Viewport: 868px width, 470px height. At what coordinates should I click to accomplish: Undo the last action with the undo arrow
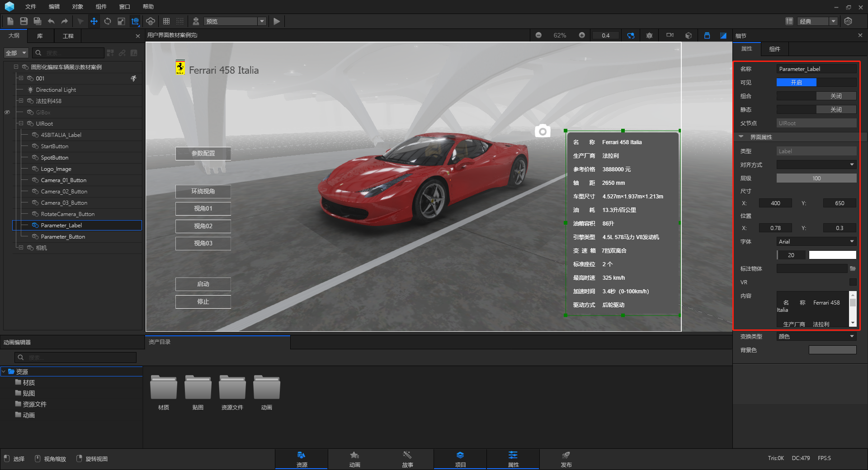click(x=51, y=21)
